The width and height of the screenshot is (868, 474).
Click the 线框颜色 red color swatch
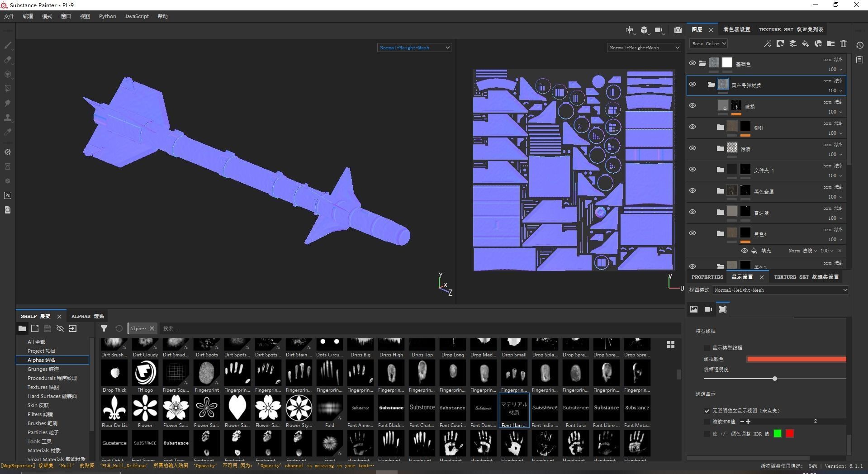coord(797,359)
